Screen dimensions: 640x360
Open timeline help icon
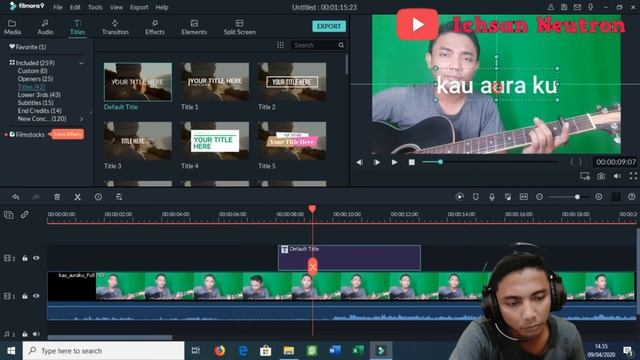click(632, 197)
